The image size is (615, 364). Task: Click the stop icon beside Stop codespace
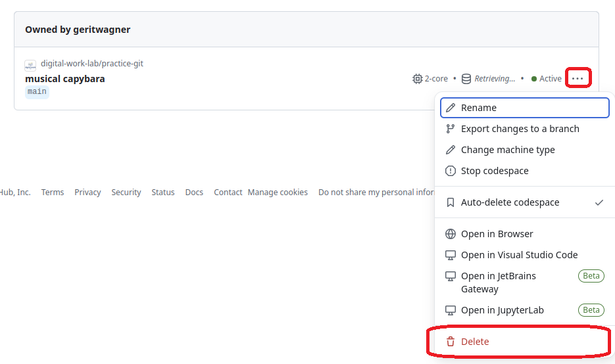pyautogui.click(x=451, y=171)
